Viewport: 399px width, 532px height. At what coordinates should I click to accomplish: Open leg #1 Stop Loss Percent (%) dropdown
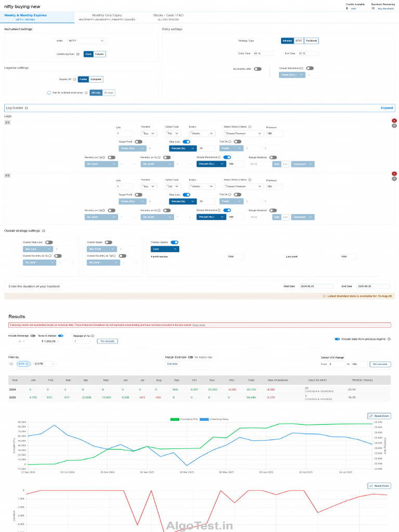[183, 148]
